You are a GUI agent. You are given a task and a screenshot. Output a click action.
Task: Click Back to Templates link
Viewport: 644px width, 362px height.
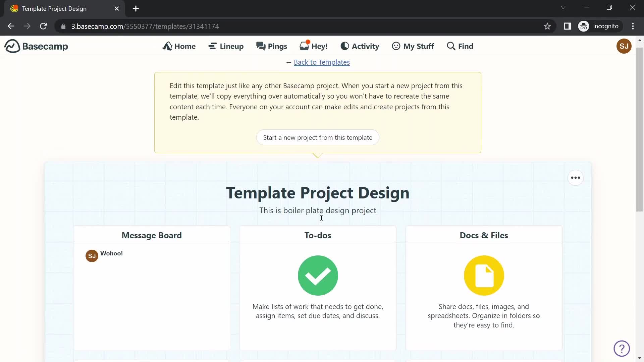[x=322, y=62]
